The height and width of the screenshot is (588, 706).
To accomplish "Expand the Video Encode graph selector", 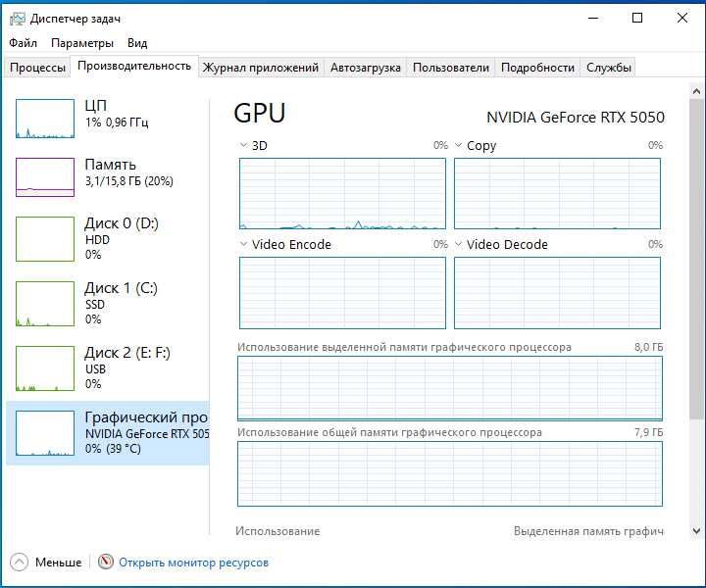I will [244, 244].
